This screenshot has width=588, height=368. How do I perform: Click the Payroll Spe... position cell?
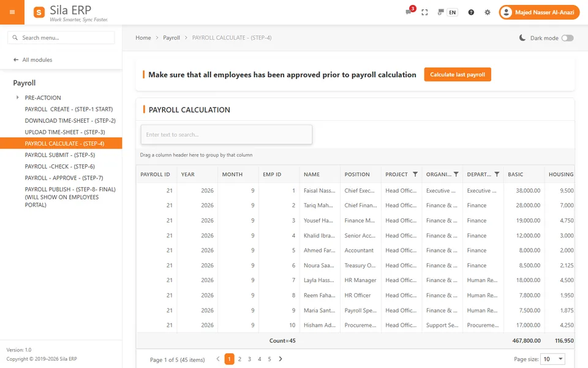(x=361, y=310)
